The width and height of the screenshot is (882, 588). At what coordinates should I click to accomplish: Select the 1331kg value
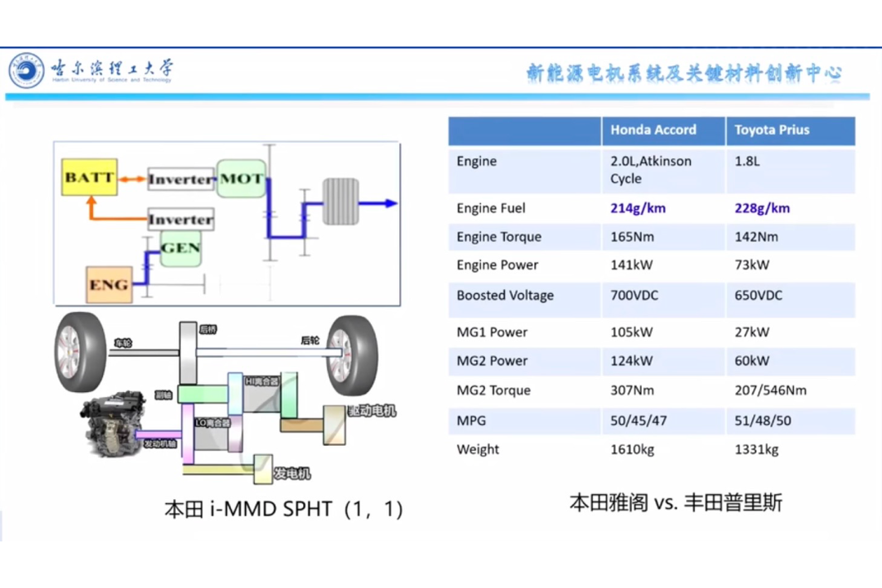756,450
